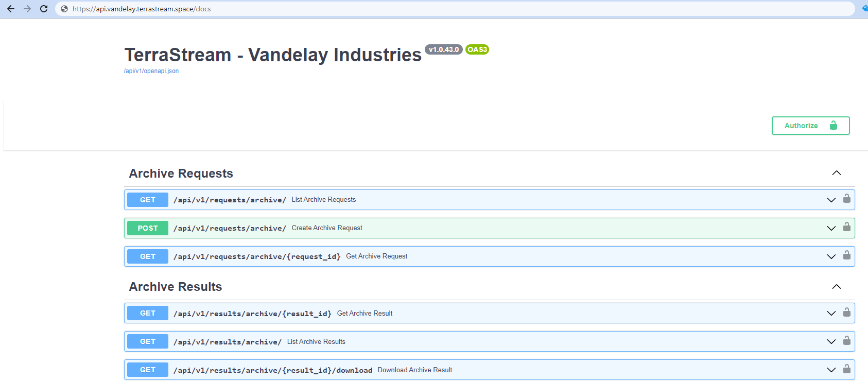This screenshot has width=868, height=381.
Task: Reload the page with the refresh icon
Action: pyautogui.click(x=44, y=9)
